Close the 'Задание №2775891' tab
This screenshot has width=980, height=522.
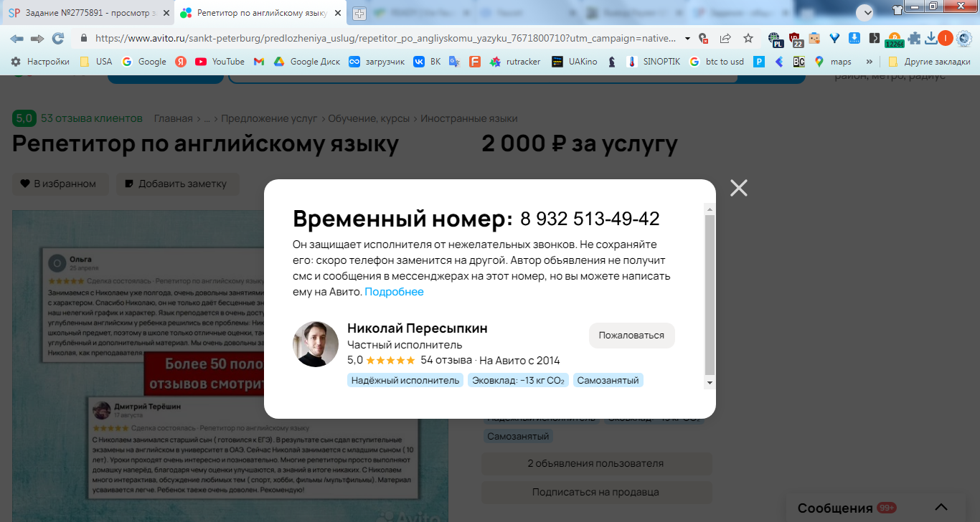[x=166, y=13]
